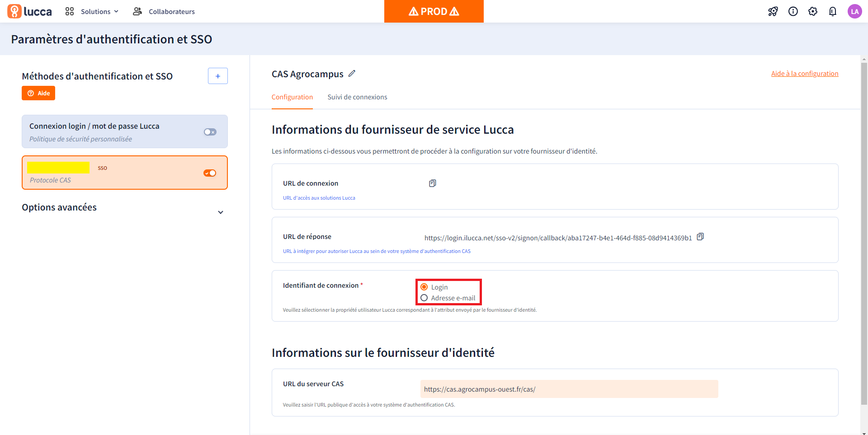868x435 pixels.
Task: Click the 'URL d'accès aux solutions Lucca' text
Action: [319, 198]
